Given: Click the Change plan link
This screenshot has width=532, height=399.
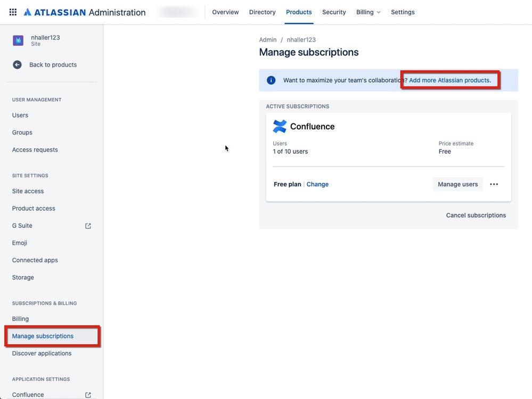Looking at the screenshot, I should click(317, 185).
